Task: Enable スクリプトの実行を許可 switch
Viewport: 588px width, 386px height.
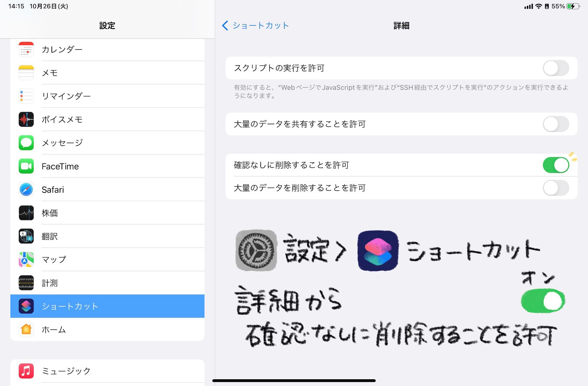Action: (556, 68)
